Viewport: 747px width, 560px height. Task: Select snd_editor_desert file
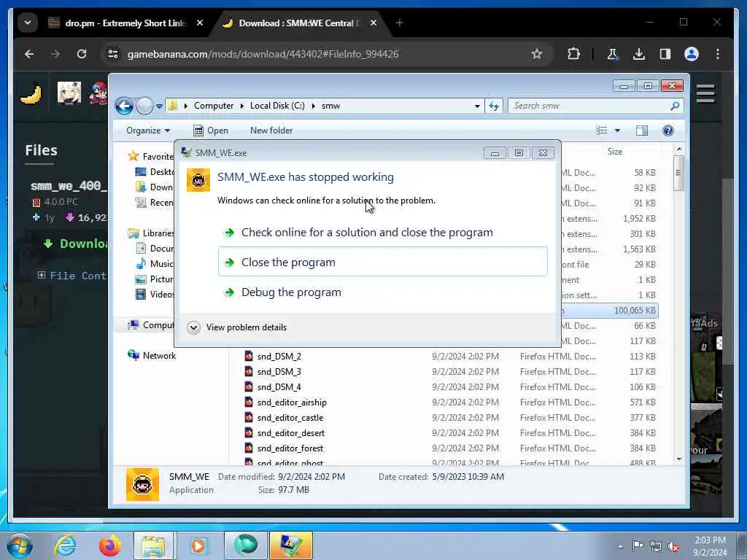tap(290, 433)
